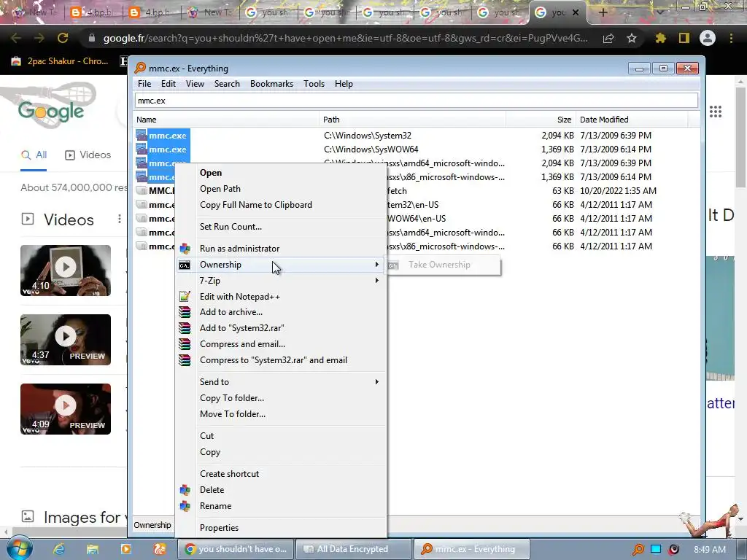Open 2pac Shakur bookmark in Chrome
The image size is (747, 560).
point(61,61)
